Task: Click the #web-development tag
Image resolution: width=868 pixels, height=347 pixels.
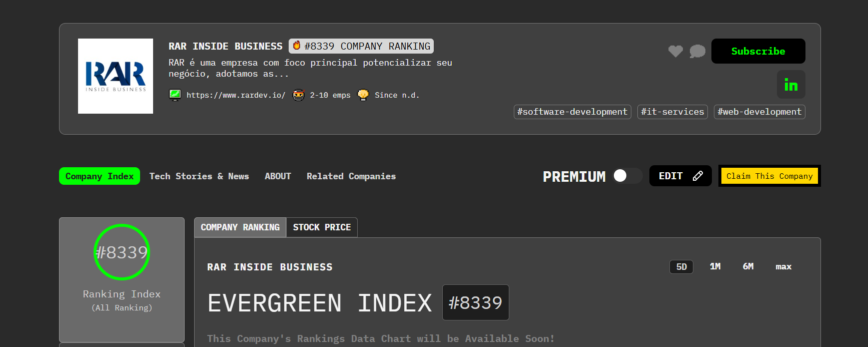Action: [x=759, y=112]
